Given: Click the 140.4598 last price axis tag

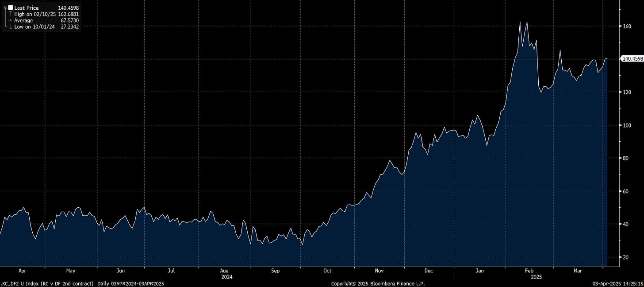Looking at the screenshot, I should (632, 58).
